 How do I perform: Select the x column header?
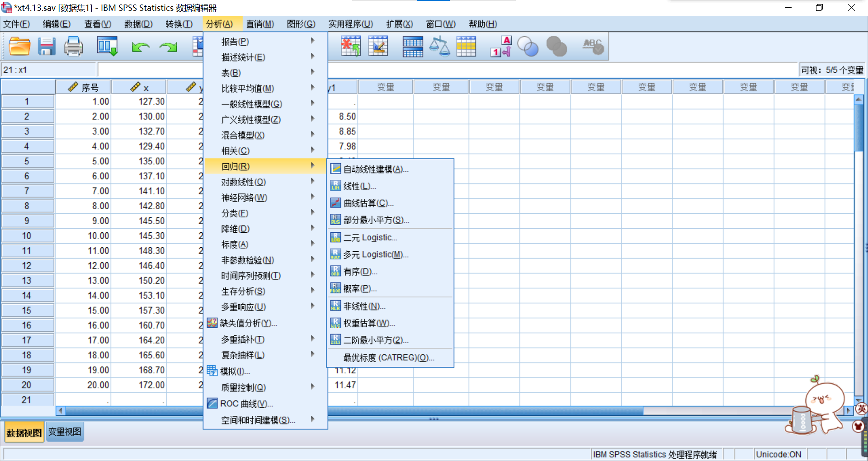(x=139, y=87)
